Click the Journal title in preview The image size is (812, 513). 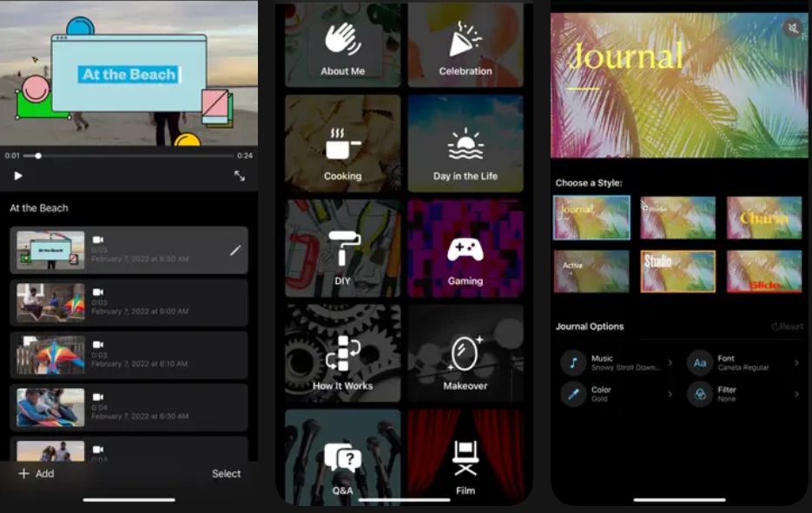click(x=625, y=56)
